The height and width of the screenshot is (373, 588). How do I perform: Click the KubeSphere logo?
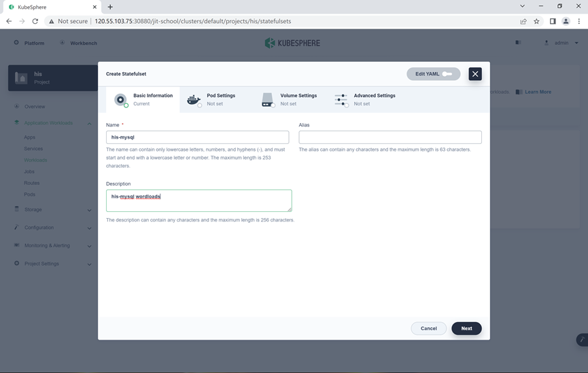pos(292,43)
